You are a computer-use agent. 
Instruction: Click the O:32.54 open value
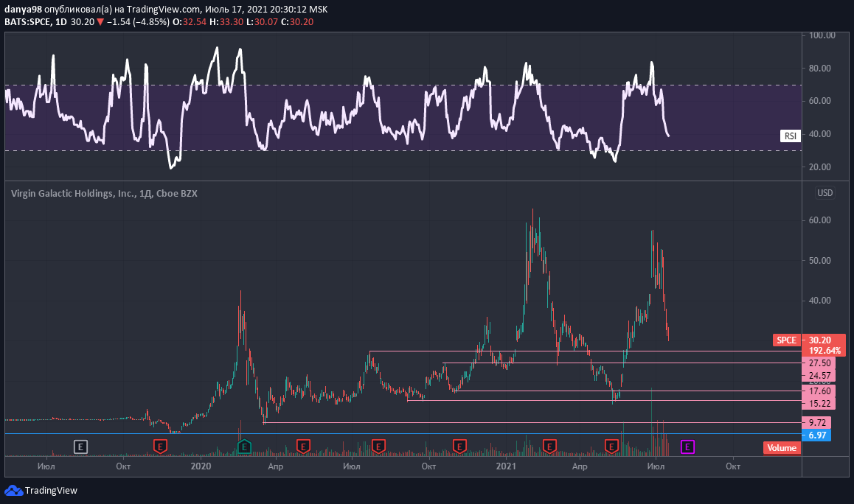point(190,22)
